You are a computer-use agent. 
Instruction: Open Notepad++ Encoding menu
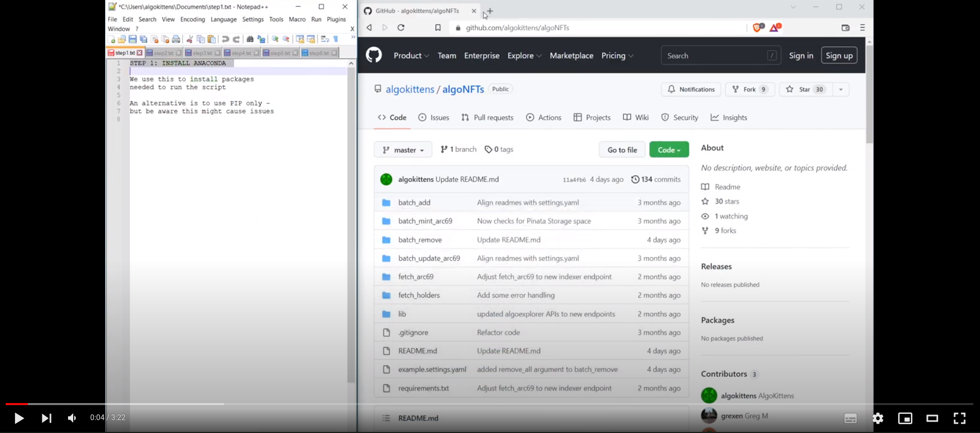coord(192,20)
